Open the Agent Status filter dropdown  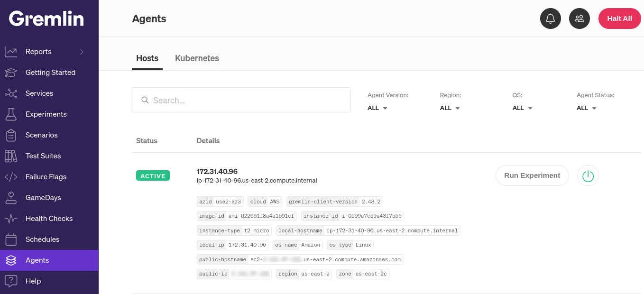point(587,108)
